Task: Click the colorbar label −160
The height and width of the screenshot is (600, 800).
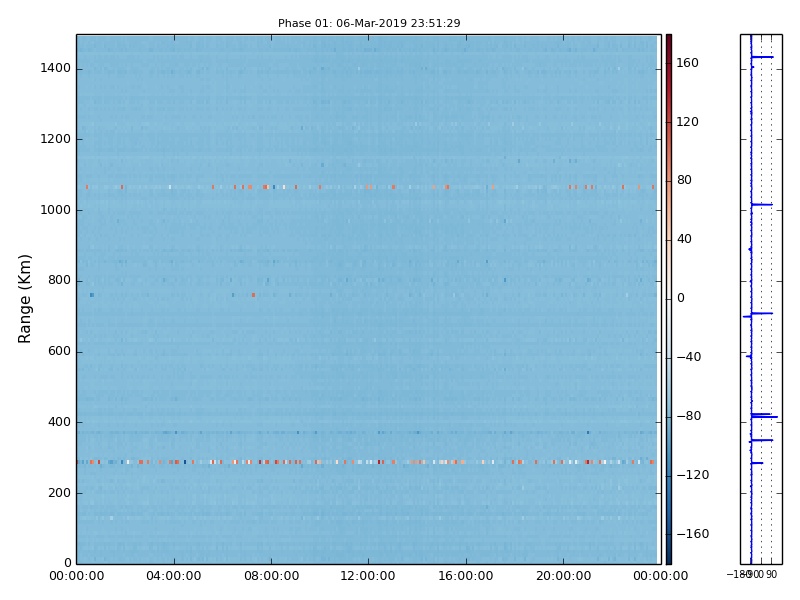Action: tap(693, 534)
